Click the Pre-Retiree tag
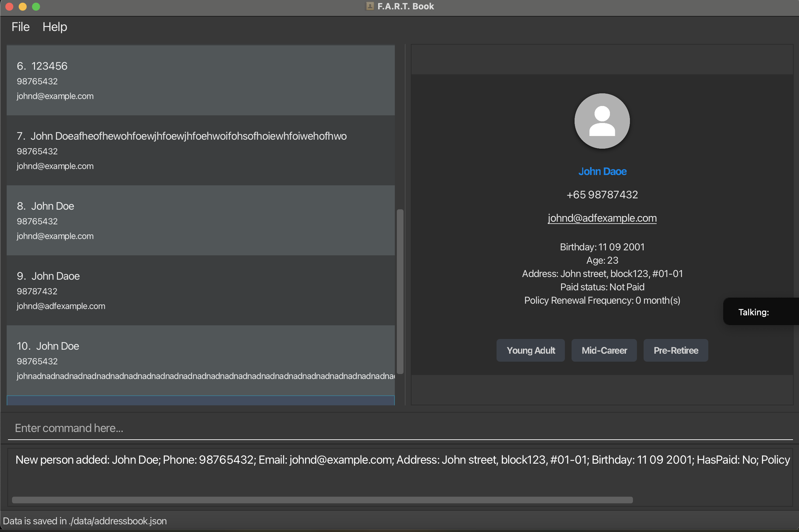 pyautogui.click(x=676, y=350)
